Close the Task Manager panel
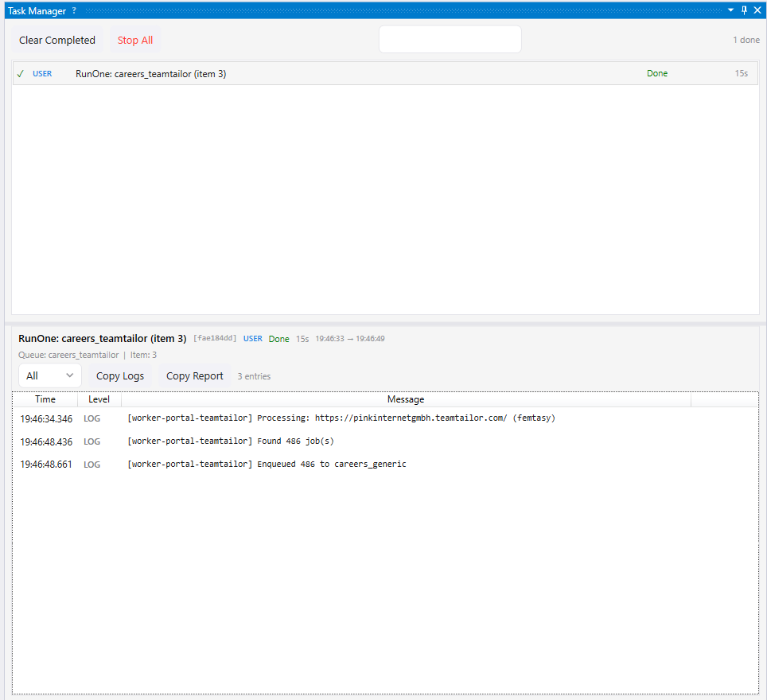This screenshot has height=700, width=767. tap(757, 10)
